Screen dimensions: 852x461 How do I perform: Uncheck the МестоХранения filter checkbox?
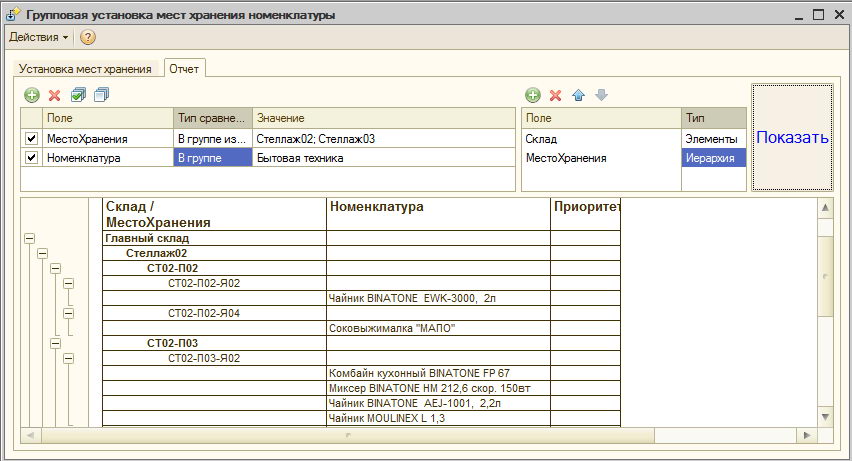coord(31,139)
